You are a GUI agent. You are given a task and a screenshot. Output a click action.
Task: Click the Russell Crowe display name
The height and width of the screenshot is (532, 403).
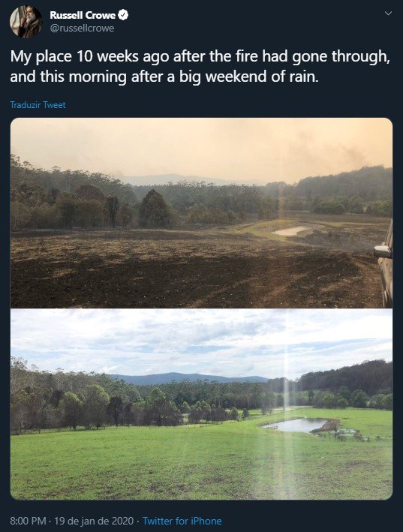83,15
